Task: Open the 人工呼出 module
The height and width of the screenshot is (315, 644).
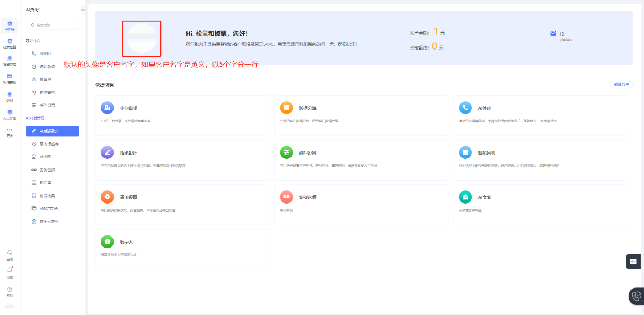Action: click(10, 114)
